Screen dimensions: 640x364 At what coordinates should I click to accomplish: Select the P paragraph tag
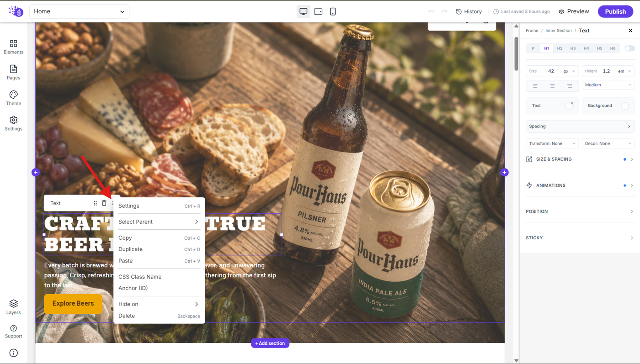[533, 48]
